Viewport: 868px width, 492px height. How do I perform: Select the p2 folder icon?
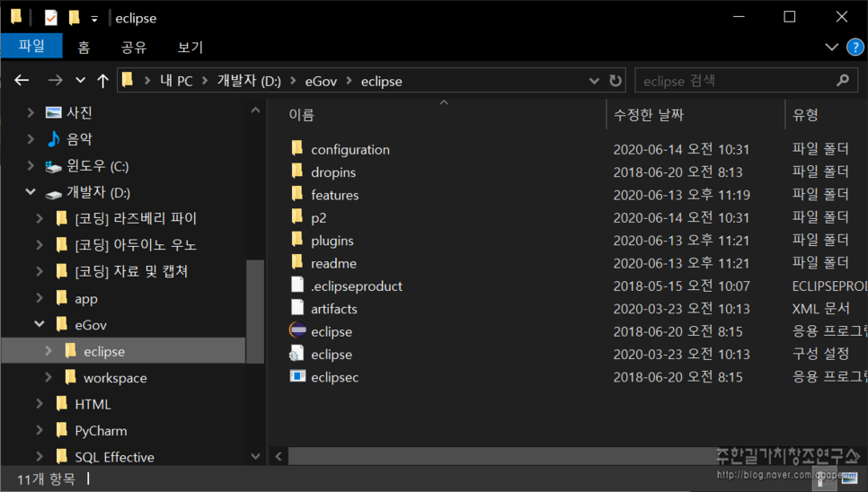297,216
